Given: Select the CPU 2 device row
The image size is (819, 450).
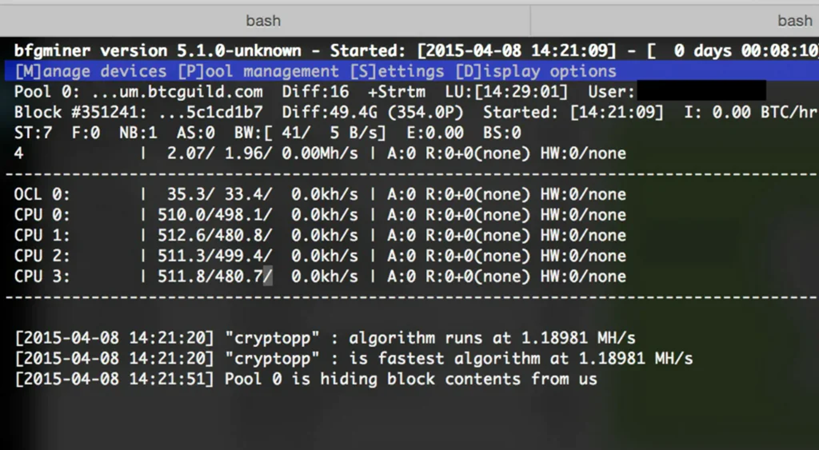Looking at the screenshot, I should (320, 256).
